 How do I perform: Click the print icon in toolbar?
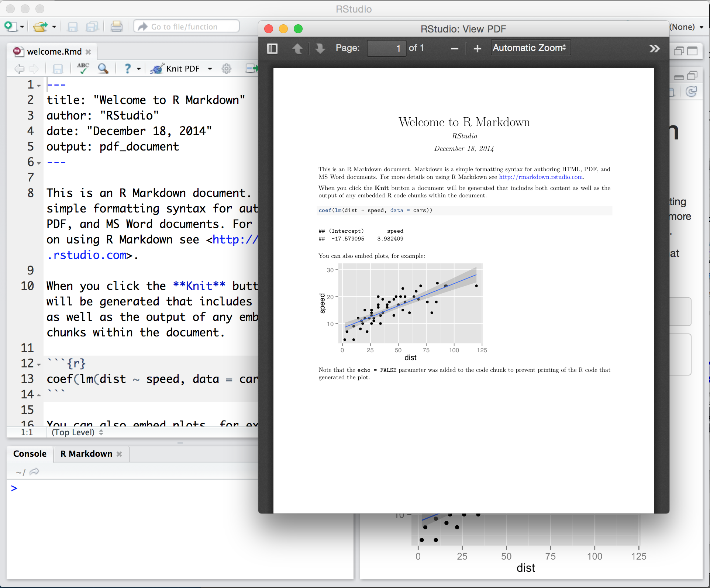tap(117, 27)
